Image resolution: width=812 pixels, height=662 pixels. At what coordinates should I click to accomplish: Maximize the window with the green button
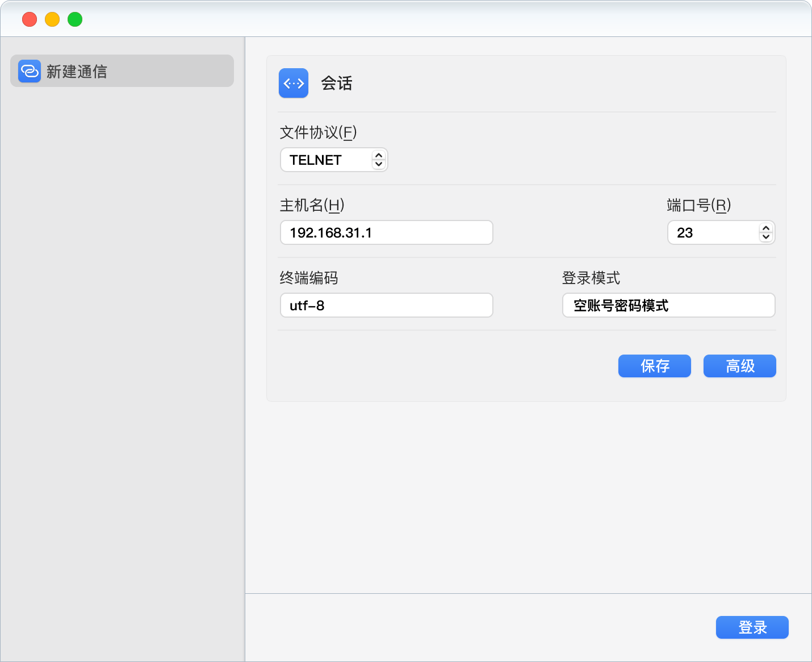(75, 19)
